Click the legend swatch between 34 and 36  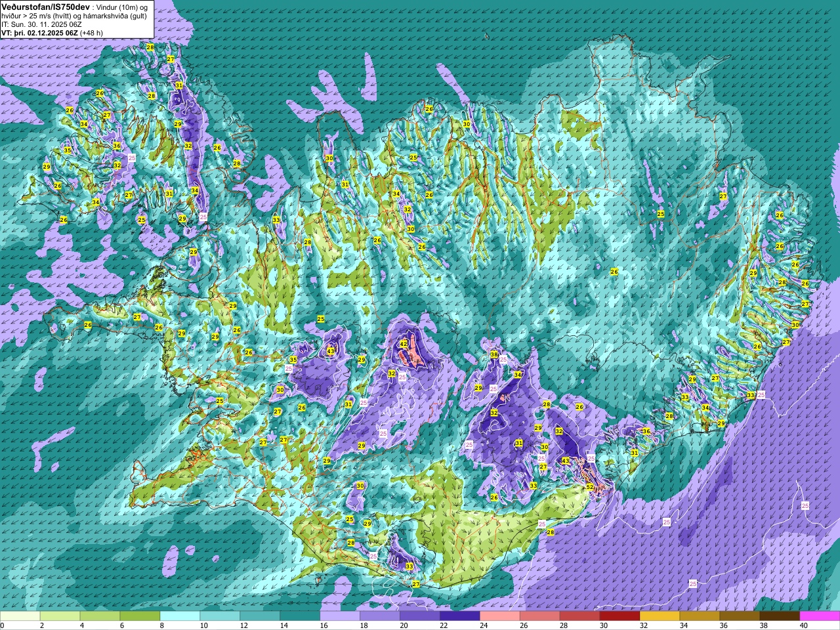tap(701, 616)
